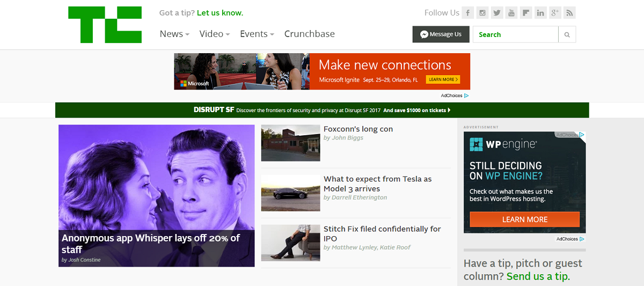Click the magnifying glass search icon
The image size is (644, 286).
coord(567,34)
